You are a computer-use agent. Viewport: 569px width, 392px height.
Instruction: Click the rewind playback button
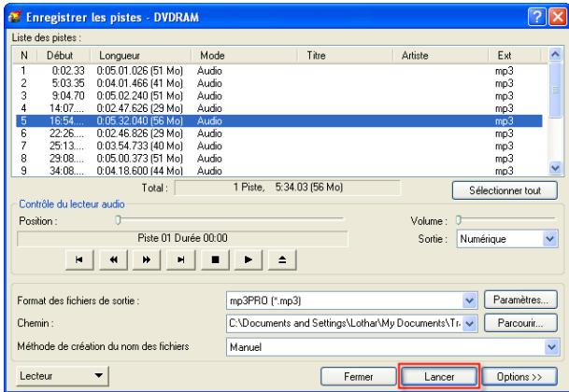pyautogui.click(x=113, y=259)
